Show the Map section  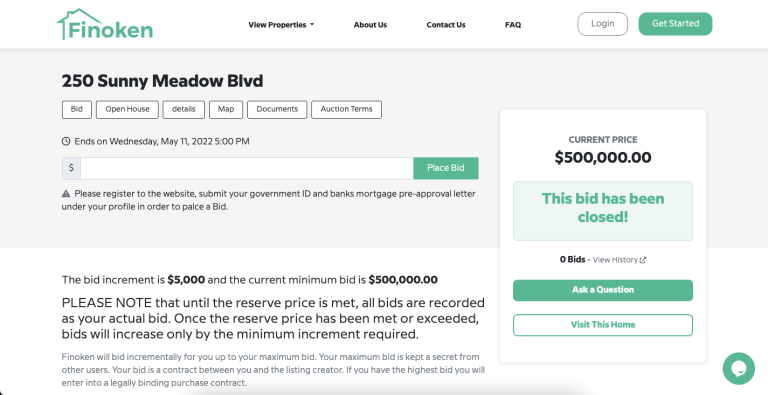tap(226, 110)
